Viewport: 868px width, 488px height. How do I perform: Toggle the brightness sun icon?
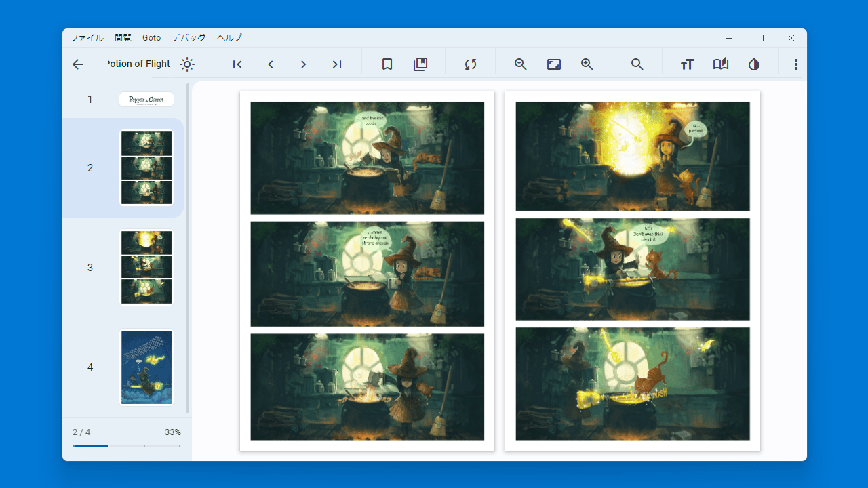(187, 64)
